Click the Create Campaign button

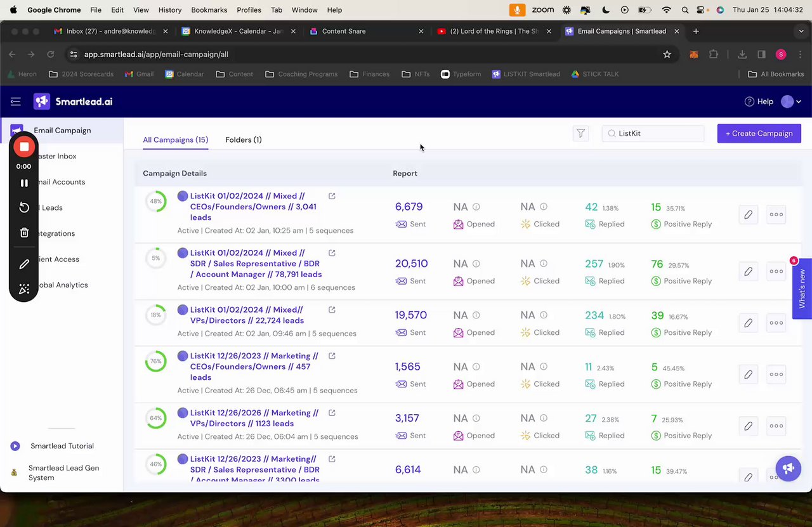(759, 133)
